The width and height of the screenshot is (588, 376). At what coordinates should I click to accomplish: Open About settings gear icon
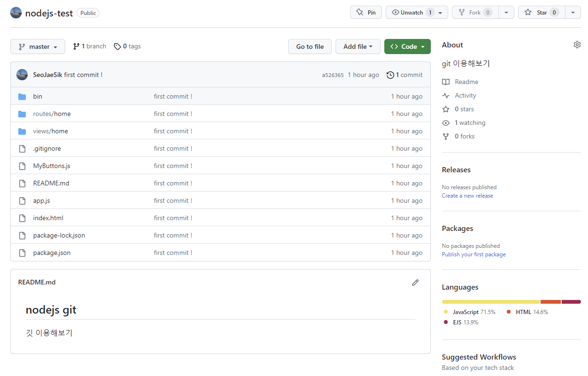(577, 45)
